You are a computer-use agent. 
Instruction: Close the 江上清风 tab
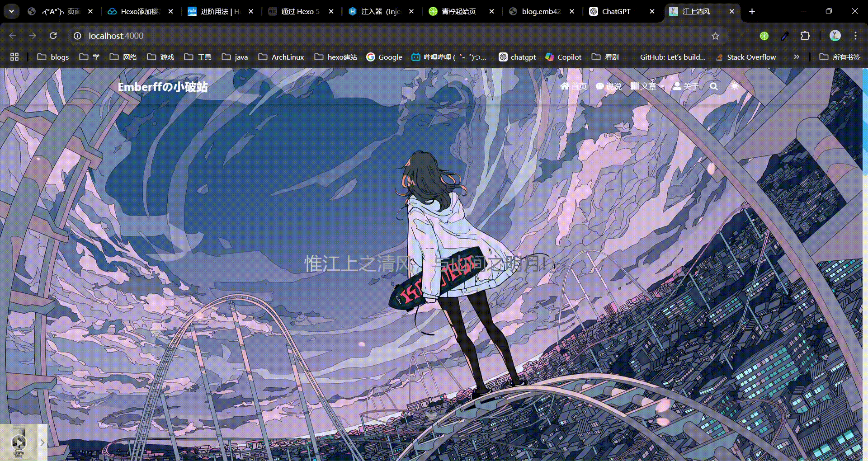click(x=732, y=11)
